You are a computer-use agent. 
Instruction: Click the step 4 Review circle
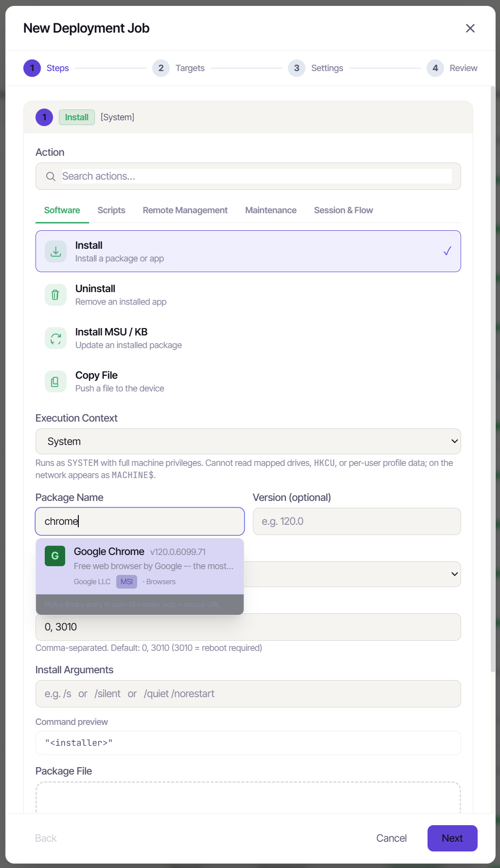435,68
